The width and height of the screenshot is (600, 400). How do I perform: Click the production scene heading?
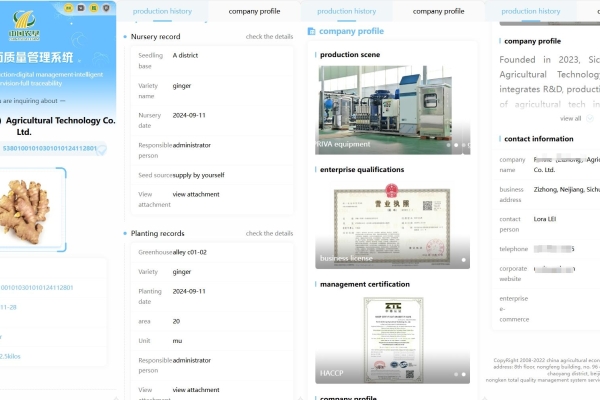click(350, 55)
